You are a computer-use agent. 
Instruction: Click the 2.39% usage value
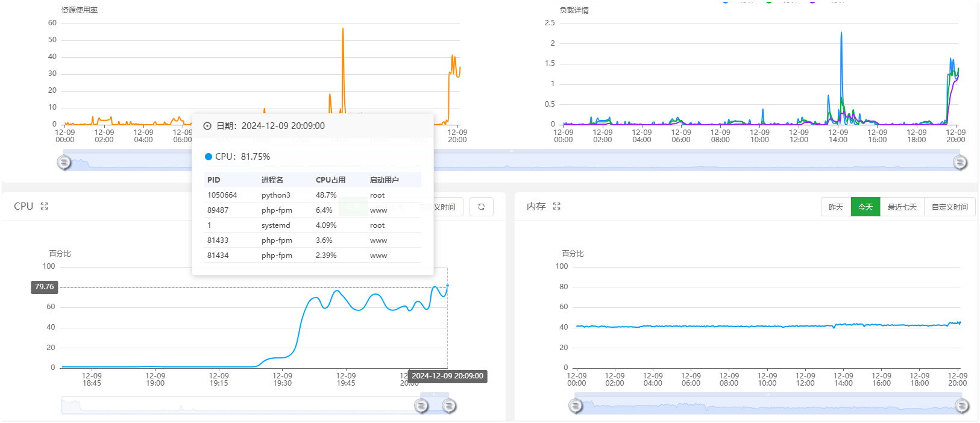[x=326, y=255]
